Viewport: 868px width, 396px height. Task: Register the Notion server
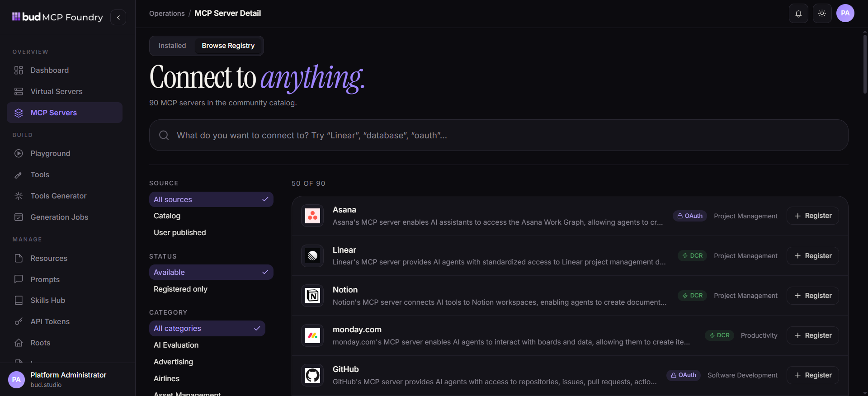pyautogui.click(x=813, y=296)
